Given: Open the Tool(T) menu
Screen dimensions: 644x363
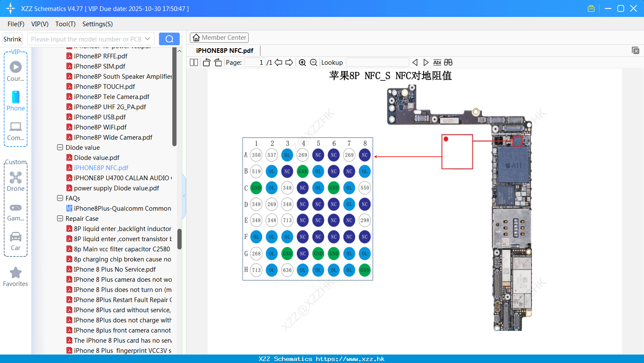Looking at the screenshot, I should pos(66,24).
